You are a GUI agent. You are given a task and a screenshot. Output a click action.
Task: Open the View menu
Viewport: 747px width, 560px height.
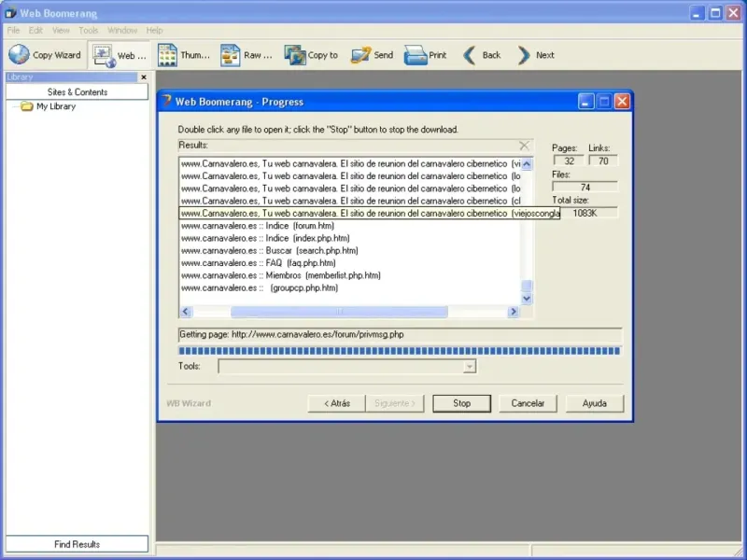(61, 30)
